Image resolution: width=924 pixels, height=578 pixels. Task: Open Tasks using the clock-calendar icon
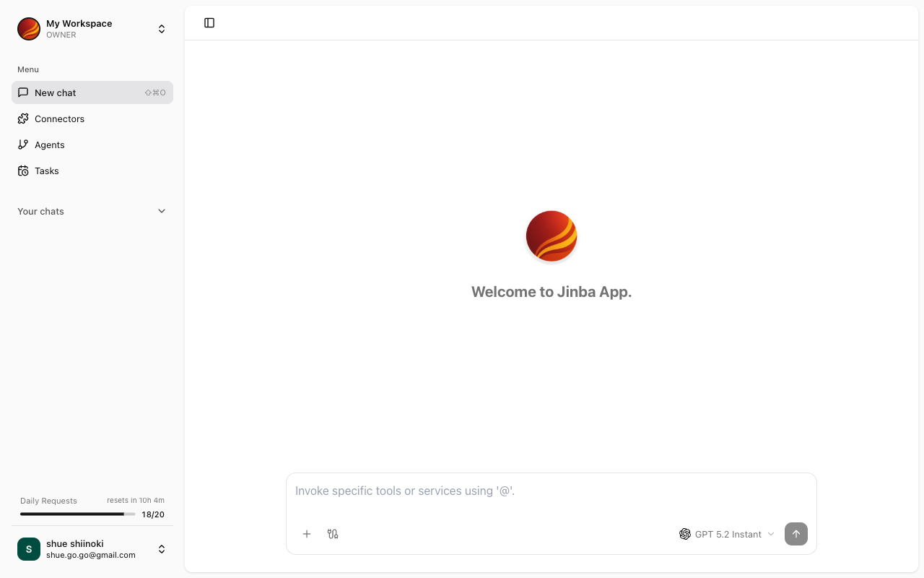tap(22, 171)
